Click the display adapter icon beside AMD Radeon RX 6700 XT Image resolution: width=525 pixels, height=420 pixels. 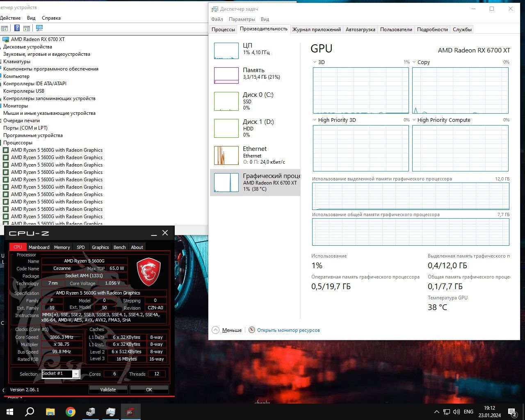[6, 39]
